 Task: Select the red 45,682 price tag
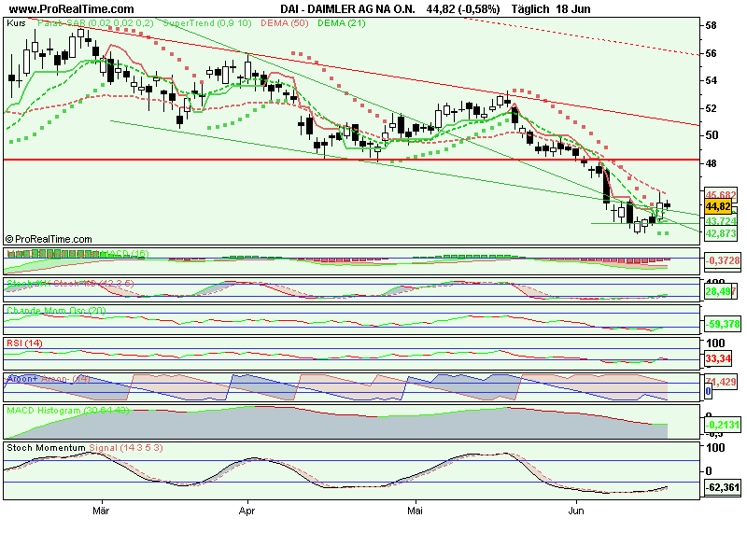pyautogui.click(x=721, y=195)
